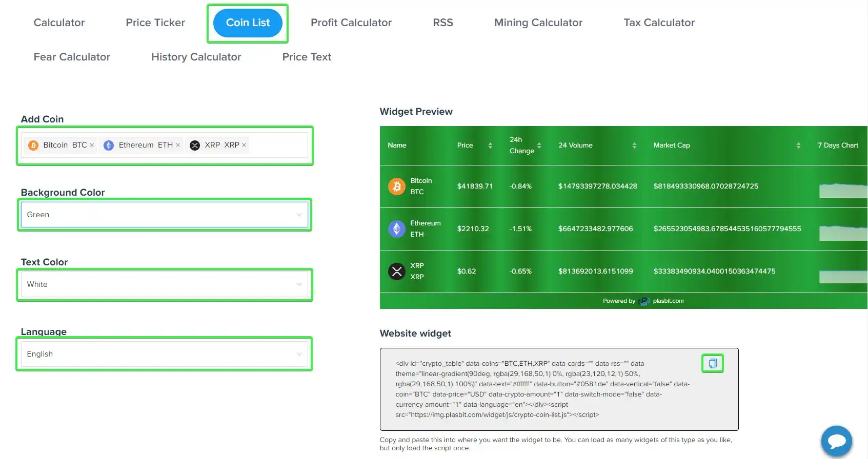Click Ethereum 7 days chart thumbnail
Image resolution: width=868 pixels, height=459 pixels.
(843, 233)
